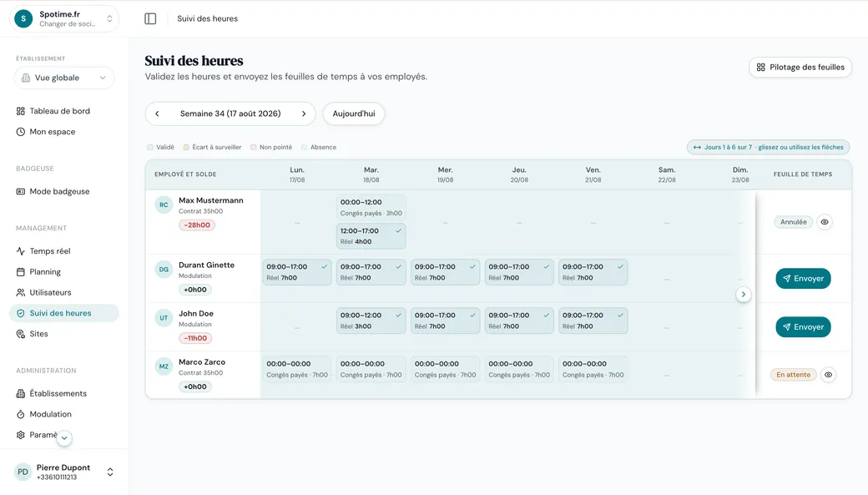The width and height of the screenshot is (868, 495).
Task: Click the Mar. 18/08 column header
Action: pyautogui.click(x=371, y=174)
